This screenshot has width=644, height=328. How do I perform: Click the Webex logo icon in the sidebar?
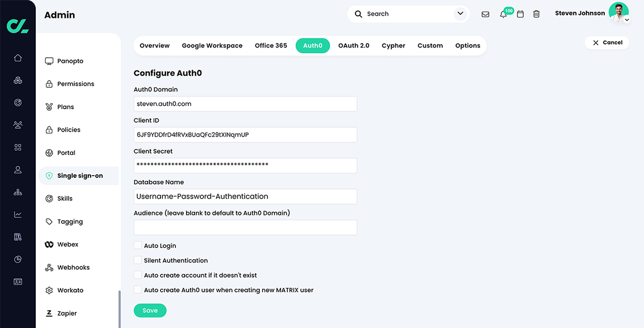pyautogui.click(x=49, y=244)
